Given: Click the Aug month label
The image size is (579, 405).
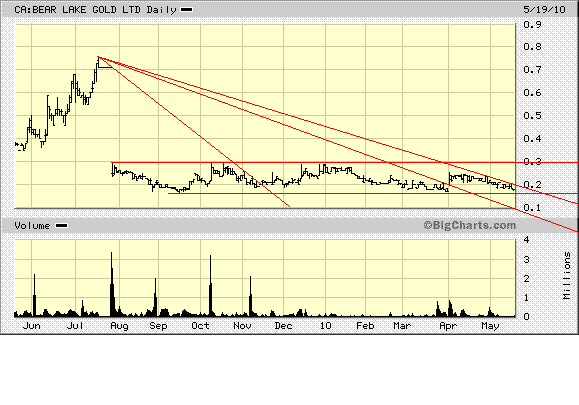Looking at the screenshot, I should pyautogui.click(x=119, y=326).
